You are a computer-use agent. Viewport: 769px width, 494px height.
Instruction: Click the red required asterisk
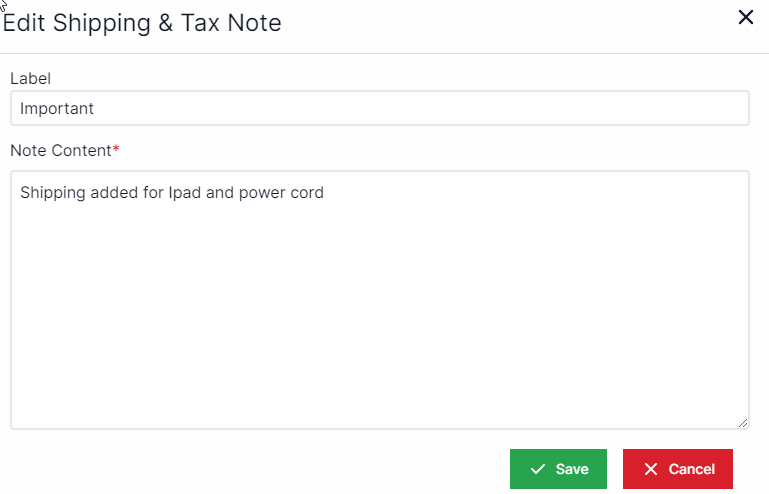tap(116, 149)
